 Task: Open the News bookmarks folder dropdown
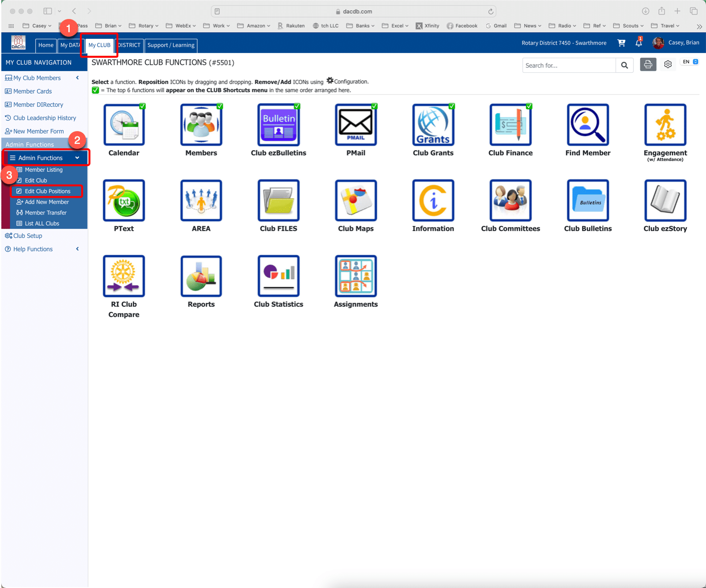coord(528,26)
